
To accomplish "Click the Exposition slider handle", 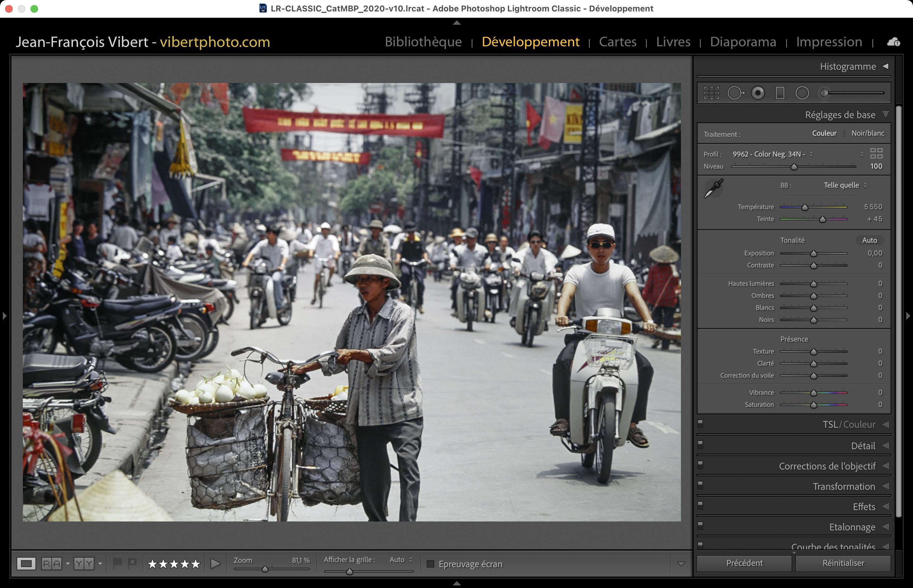I will [x=814, y=253].
